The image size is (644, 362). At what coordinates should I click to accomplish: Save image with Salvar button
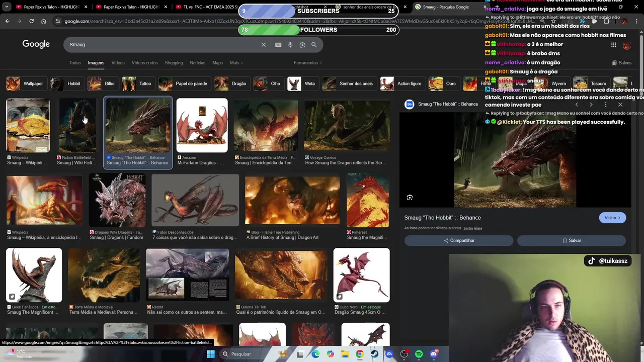click(572, 240)
